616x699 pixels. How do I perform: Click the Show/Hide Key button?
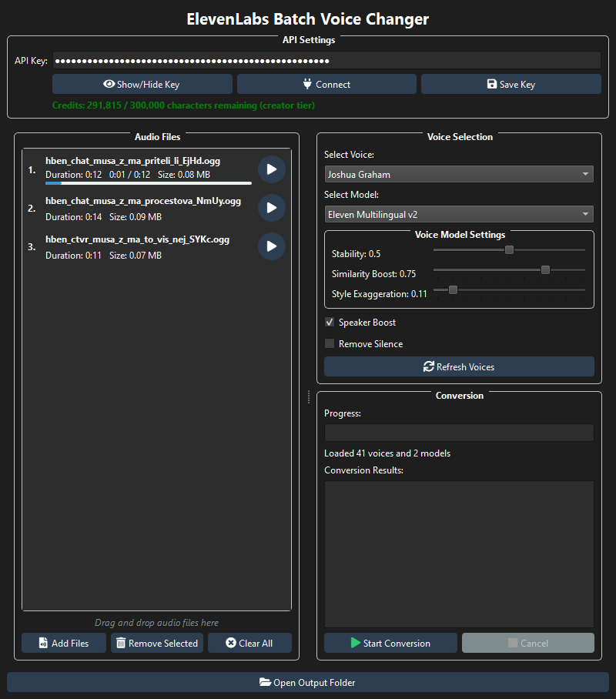tap(142, 84)
